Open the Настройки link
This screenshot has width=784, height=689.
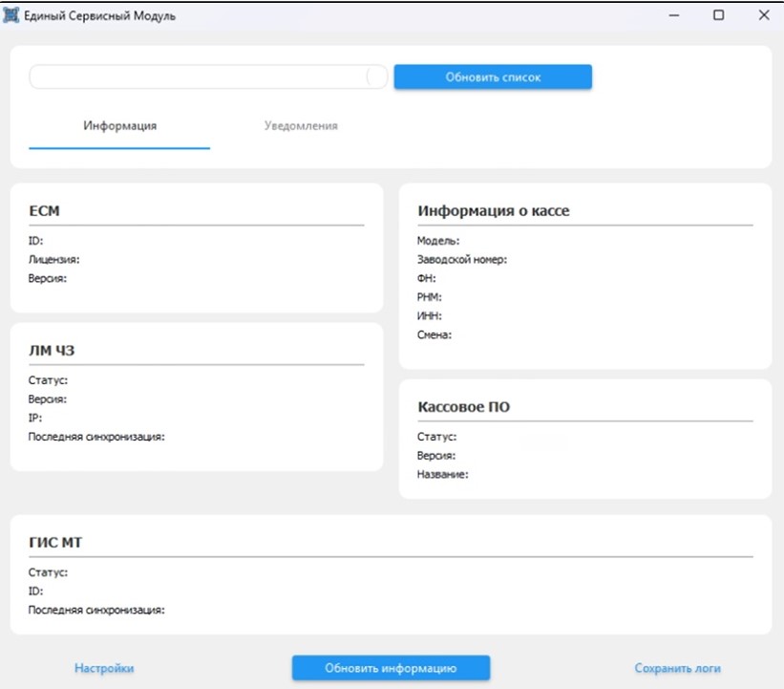[104, 668]
